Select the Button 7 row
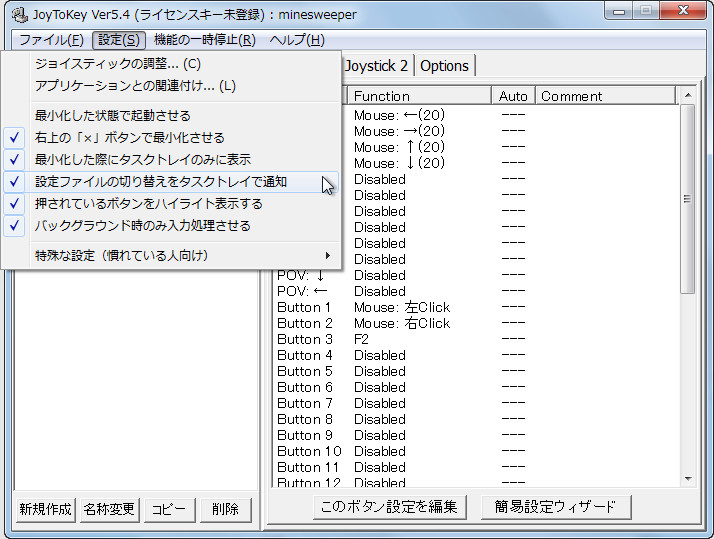 coord(476,403)
